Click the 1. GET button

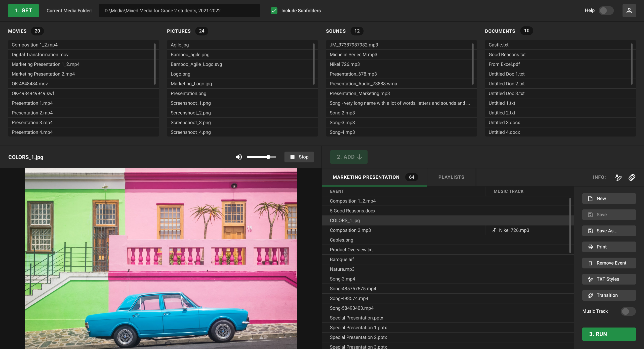pyautogui.click(x=23, y=11)
